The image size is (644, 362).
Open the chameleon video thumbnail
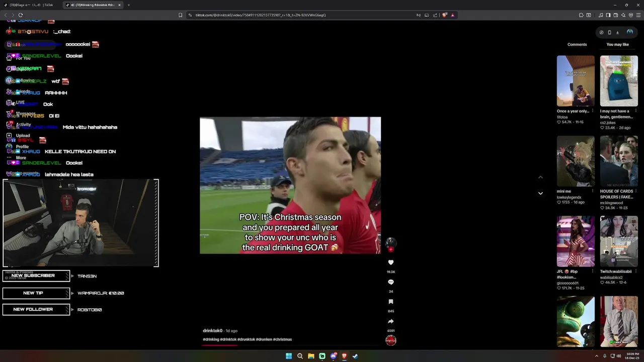pos(576,321)
